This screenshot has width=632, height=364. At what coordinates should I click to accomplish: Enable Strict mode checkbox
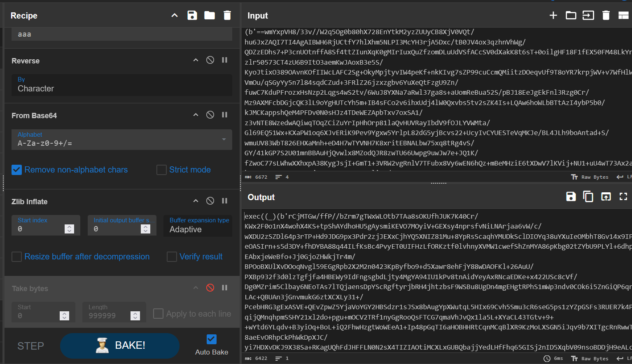pos(161,170)
